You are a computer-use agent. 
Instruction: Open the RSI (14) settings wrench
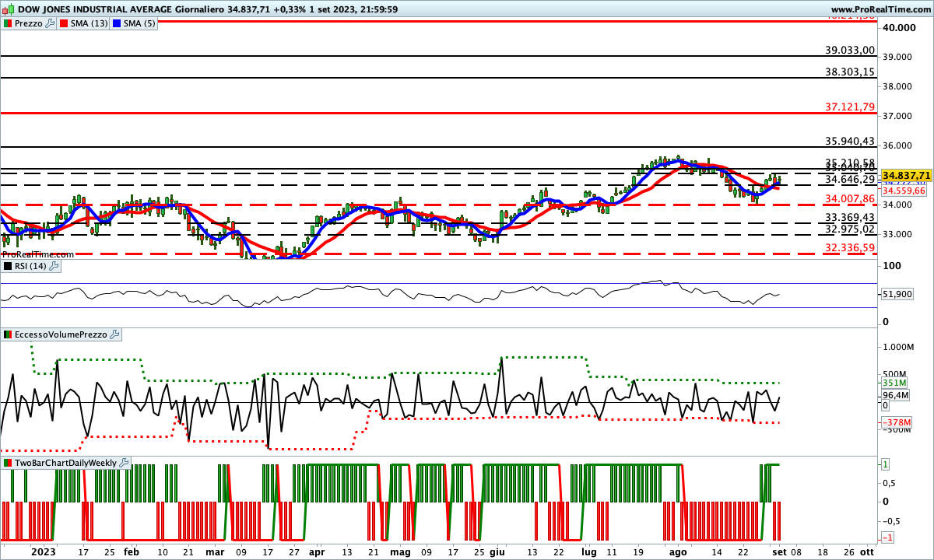point(54,266)
